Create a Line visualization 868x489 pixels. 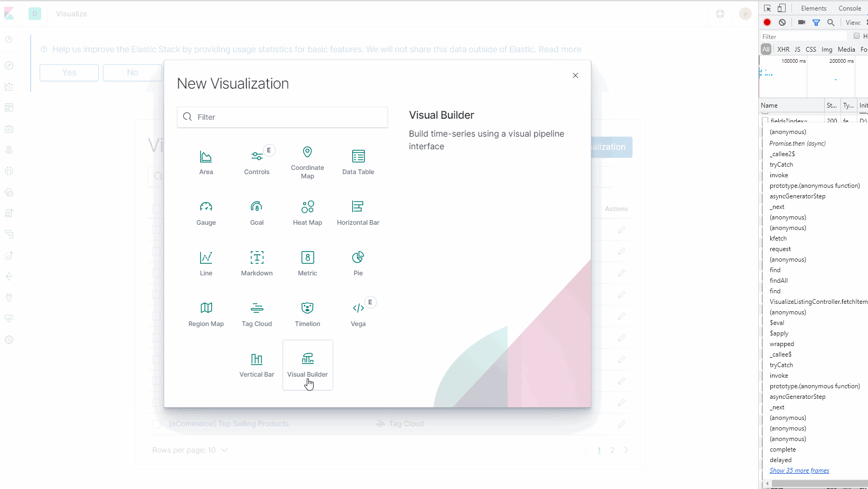point(206,264)
